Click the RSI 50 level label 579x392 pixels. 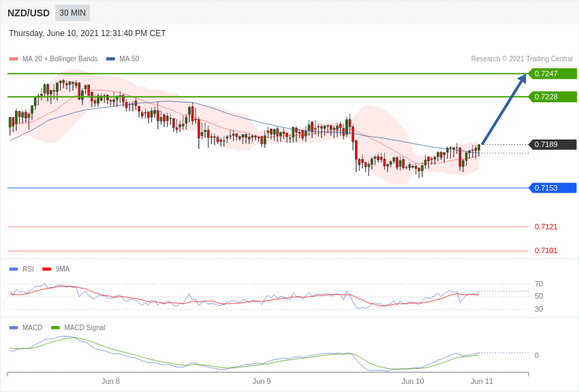539,296
